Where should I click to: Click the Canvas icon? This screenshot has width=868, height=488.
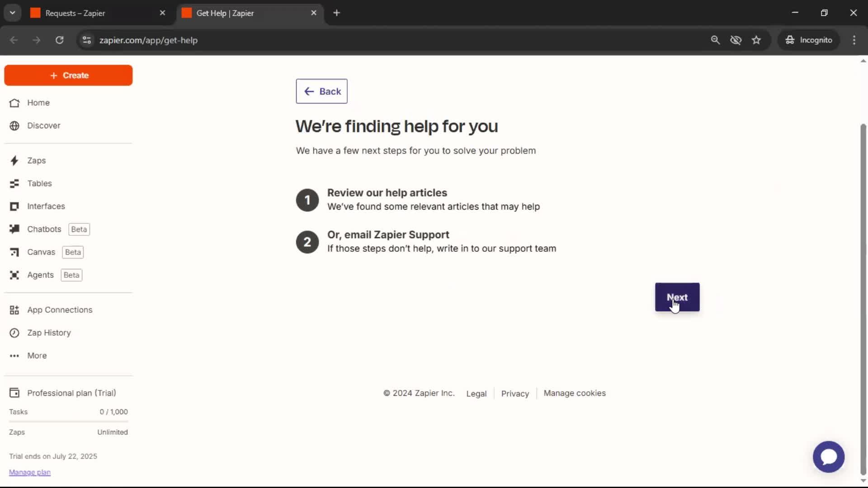(x=14, y=252)
